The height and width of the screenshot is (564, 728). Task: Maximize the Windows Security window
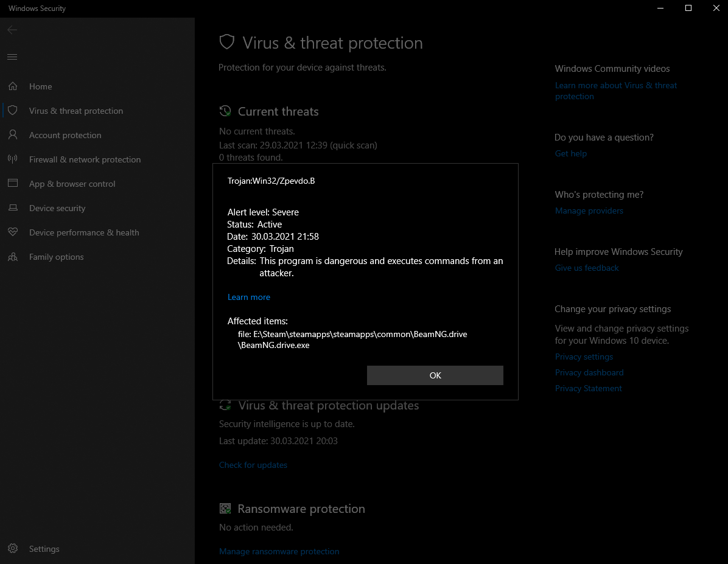[688, 9]
